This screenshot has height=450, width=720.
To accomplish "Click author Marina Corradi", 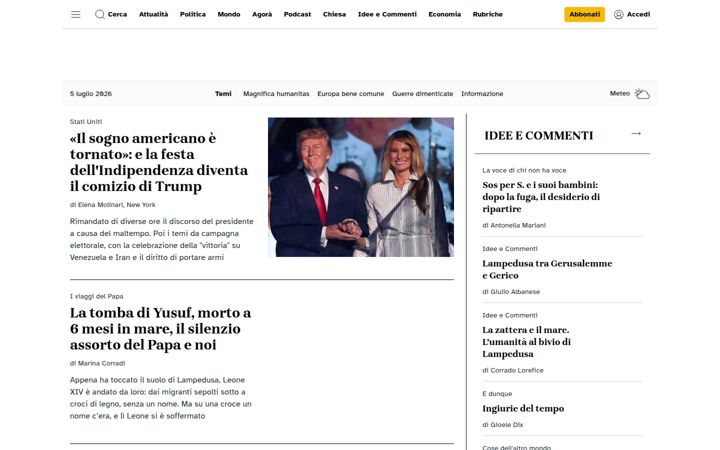I will coord(97,363).
